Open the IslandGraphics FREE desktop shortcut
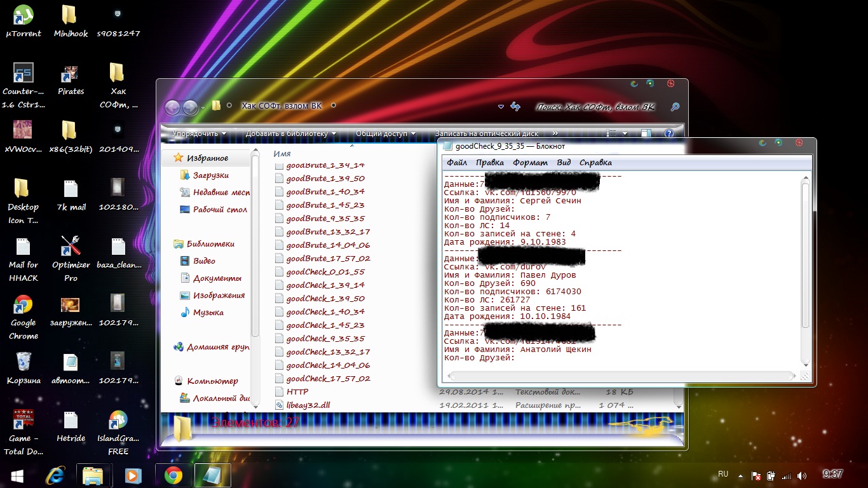This screenshot has width=868, height=488. point(118,432)
